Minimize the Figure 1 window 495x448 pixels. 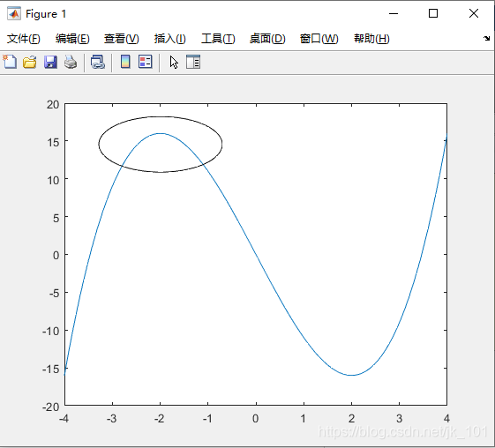coord(394,13)
